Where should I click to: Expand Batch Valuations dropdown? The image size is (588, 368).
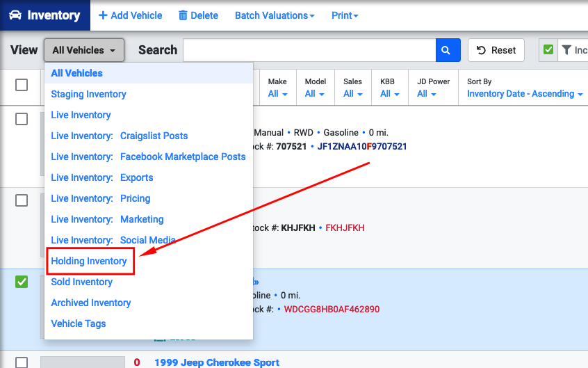click(275, 15)
